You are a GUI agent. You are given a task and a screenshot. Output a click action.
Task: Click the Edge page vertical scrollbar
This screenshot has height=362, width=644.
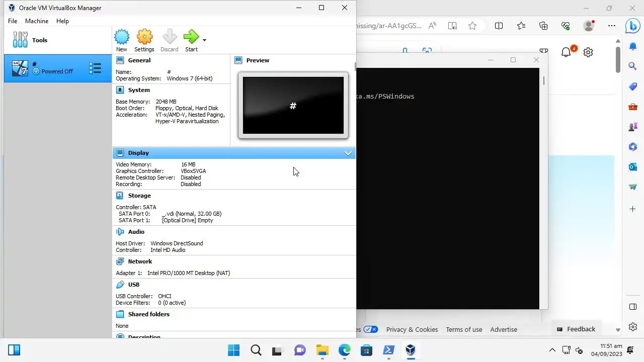pyautogui.click(x=618, y=60)
